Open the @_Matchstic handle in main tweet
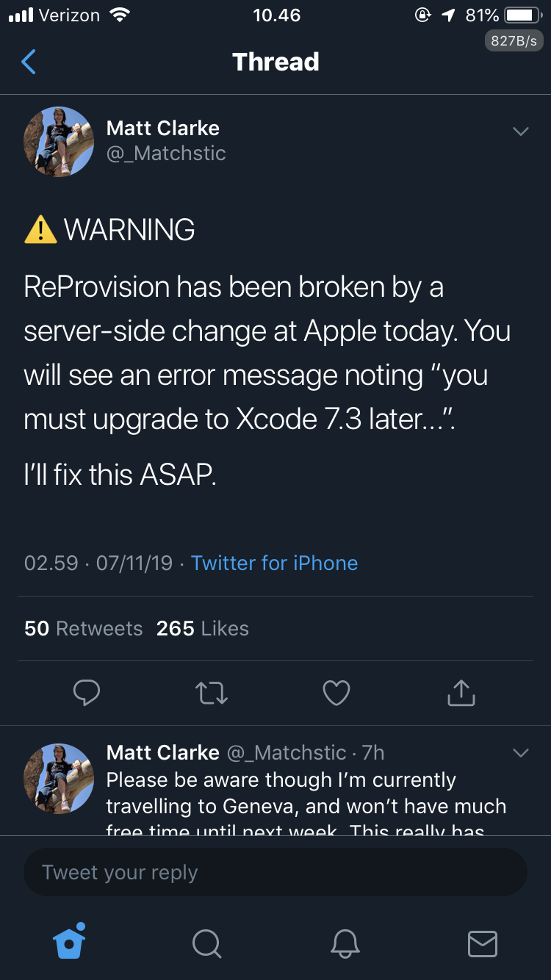 [166, 154]
